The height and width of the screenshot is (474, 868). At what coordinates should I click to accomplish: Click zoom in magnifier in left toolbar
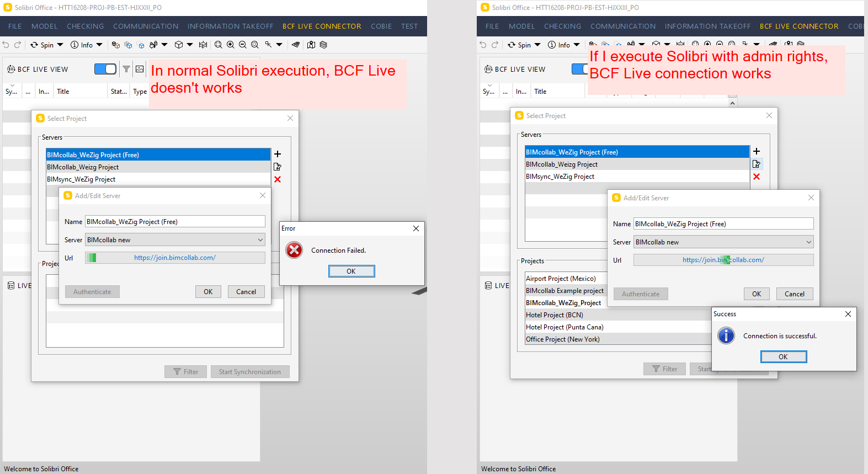point(231,45)
